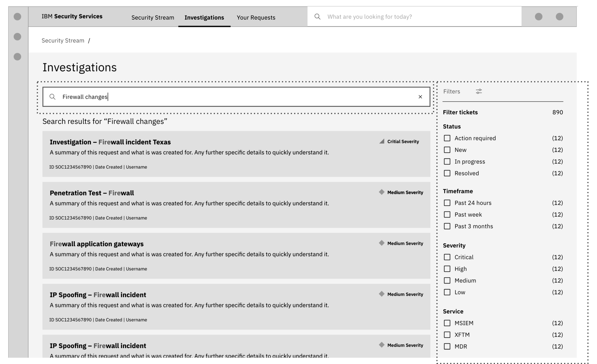Click the first round header icon after search

539,17
